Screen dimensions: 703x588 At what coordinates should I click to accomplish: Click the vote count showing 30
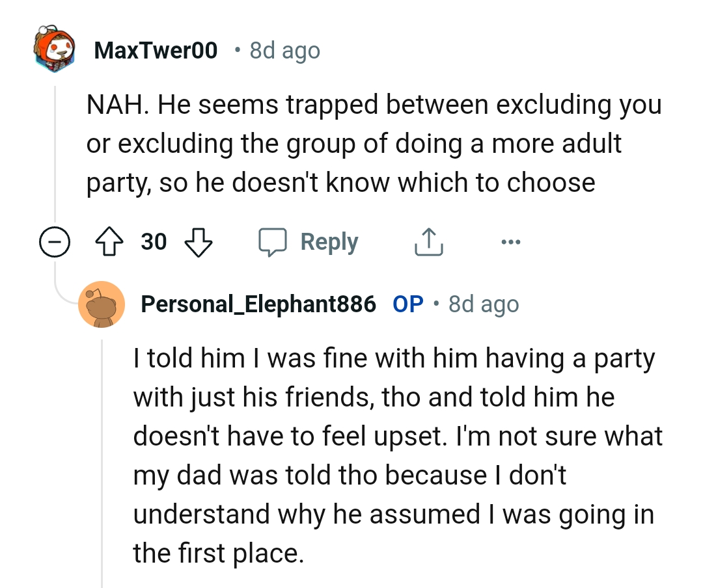coord(154,242)
